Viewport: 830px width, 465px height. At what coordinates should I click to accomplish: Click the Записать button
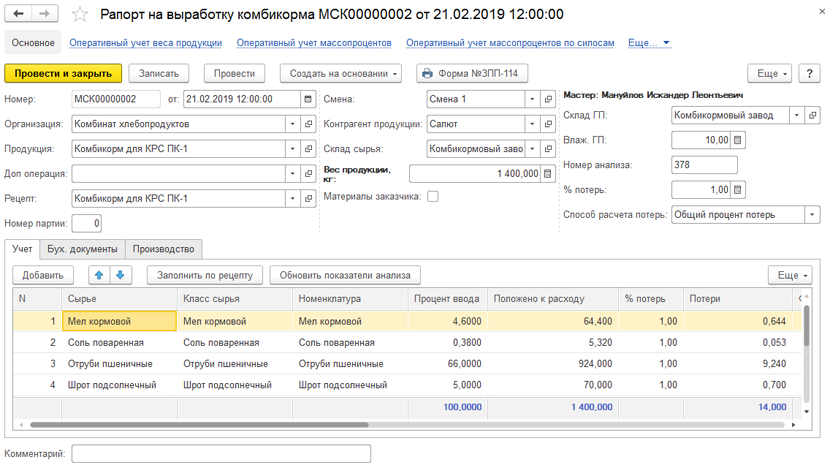[x=159, y=74]
